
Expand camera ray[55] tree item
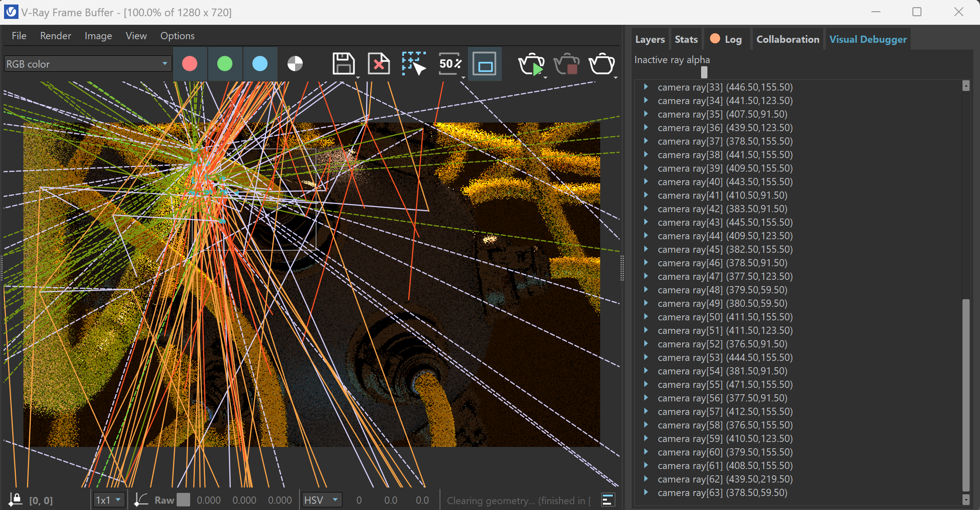[x=646, y=384]
